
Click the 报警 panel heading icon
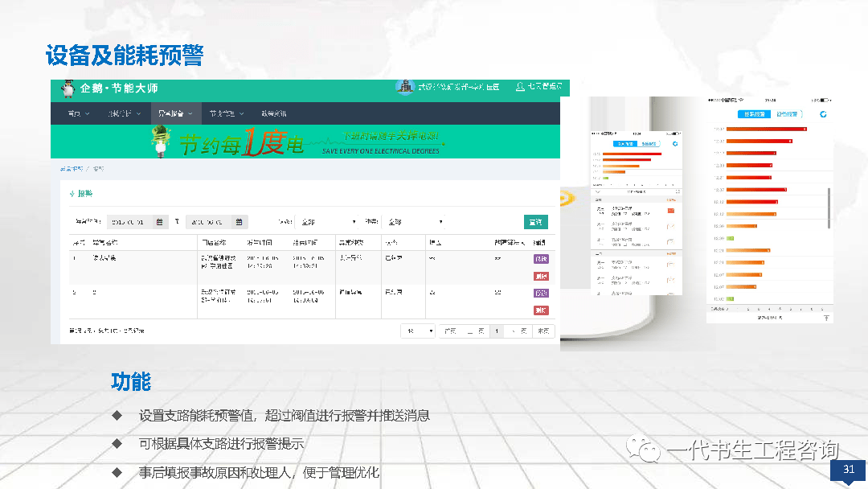[72, 194]
